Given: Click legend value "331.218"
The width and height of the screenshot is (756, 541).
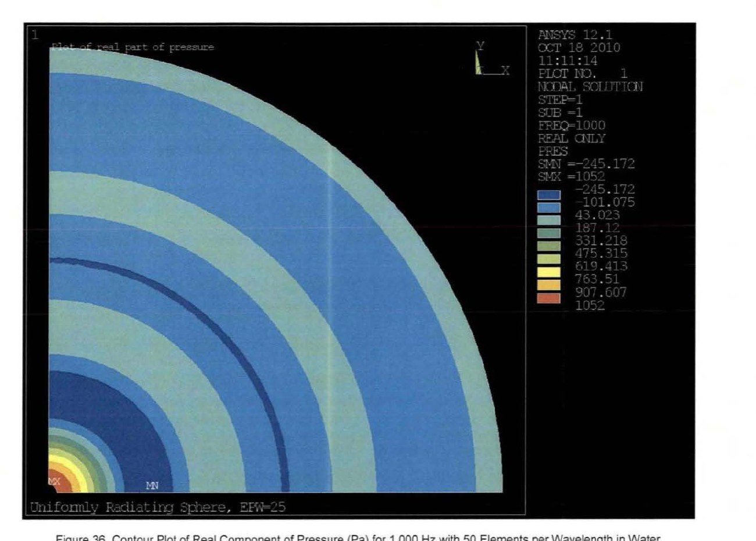Looking at the screenshot, I should (x=601, y=241).
